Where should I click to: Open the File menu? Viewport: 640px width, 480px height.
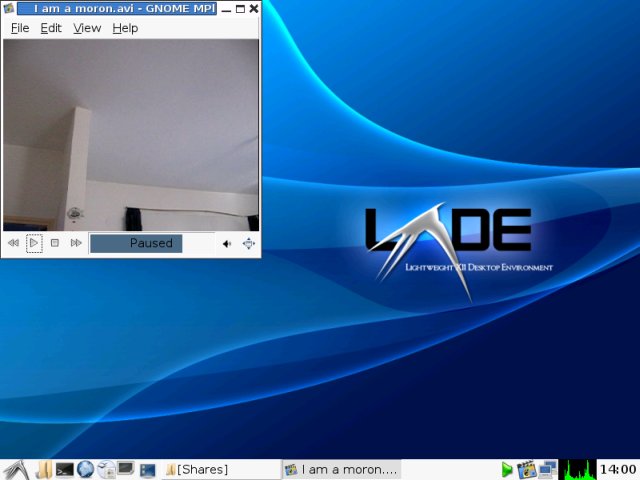tap(20, 28)
